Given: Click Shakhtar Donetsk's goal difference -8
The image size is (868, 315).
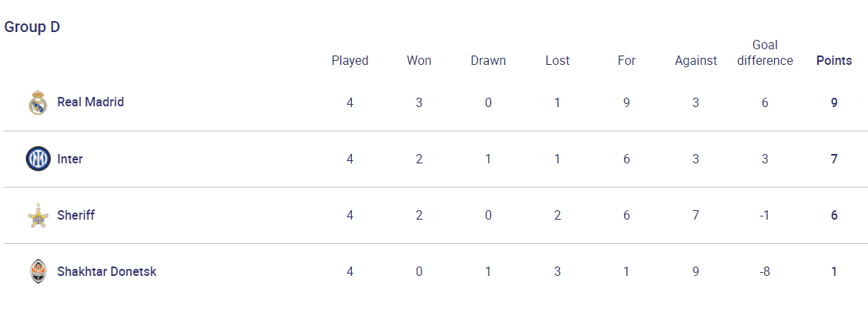Looking at the screenshot, I should 765,272.
